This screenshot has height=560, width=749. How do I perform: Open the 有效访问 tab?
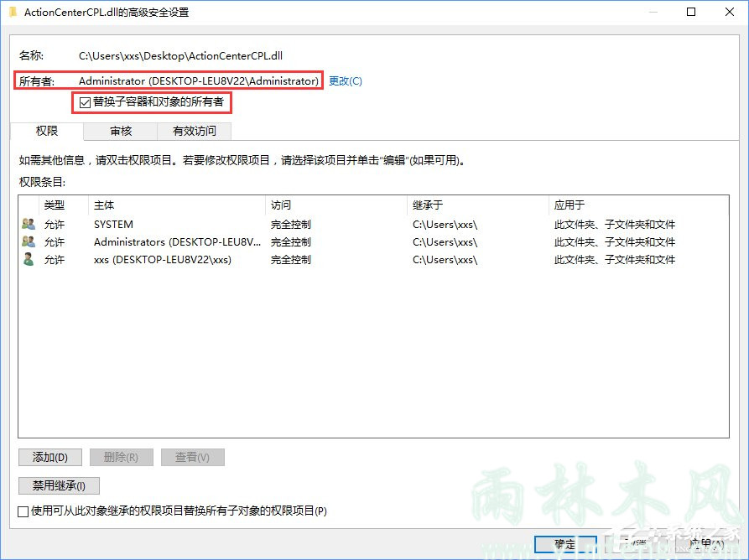[x=195, y=132]
